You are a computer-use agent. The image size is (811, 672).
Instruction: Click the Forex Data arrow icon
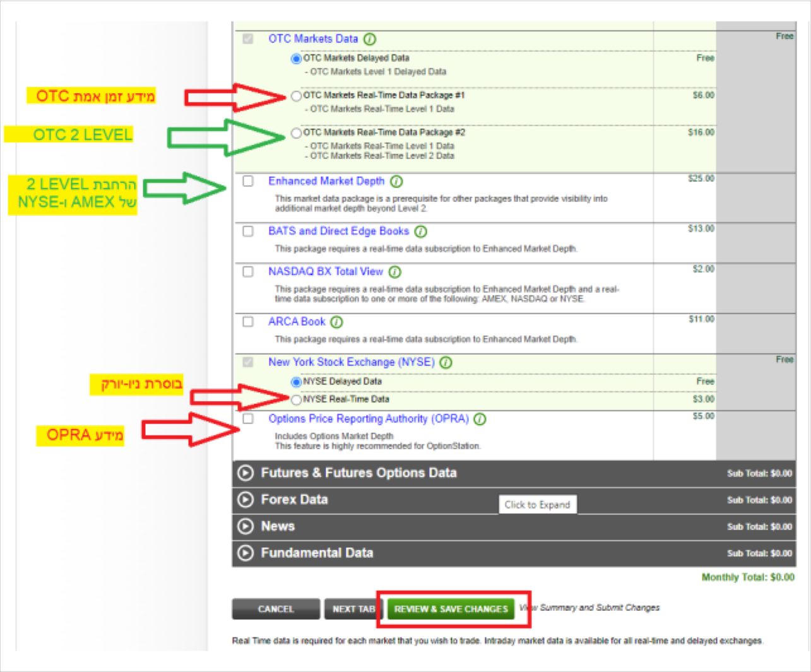245,500
